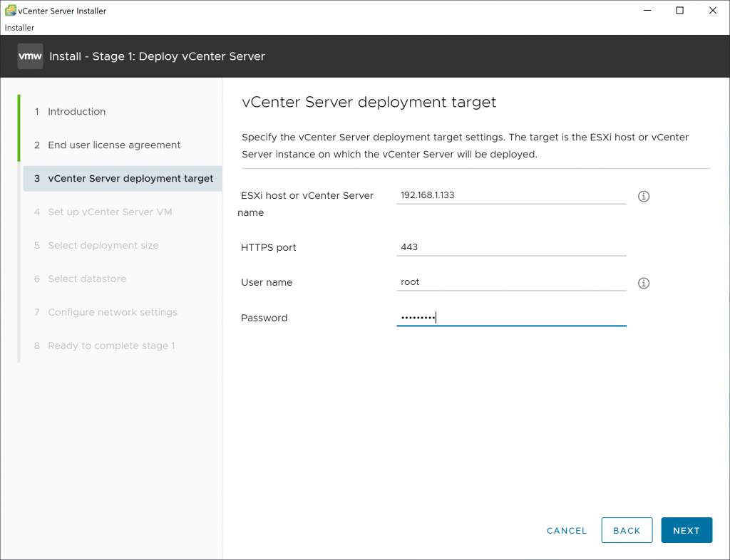Close the vCenter Server Installer window
Screen dimensions: 730x560
click(713, 10)
